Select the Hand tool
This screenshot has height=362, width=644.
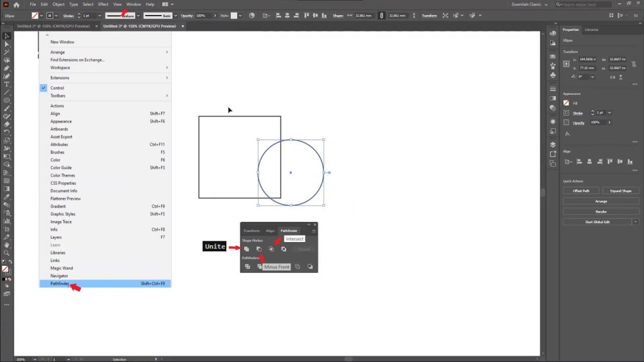click(6, 245)
